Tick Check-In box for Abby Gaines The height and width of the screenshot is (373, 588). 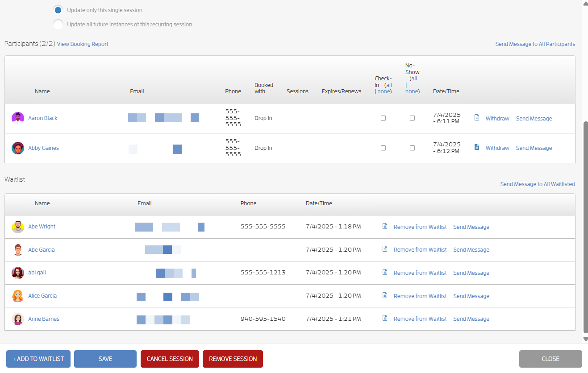point(383,148)
